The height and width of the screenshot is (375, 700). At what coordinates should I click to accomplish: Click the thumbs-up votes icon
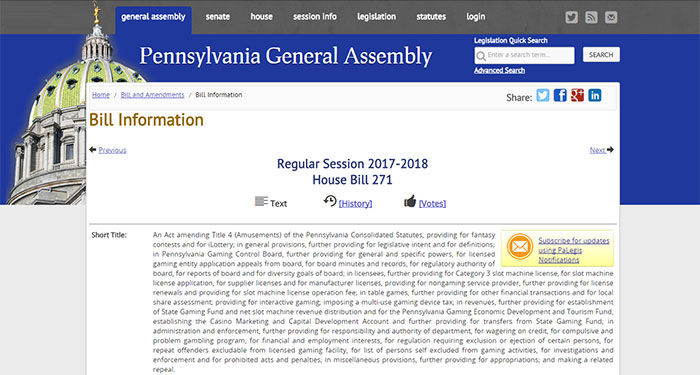pos(410,201)
